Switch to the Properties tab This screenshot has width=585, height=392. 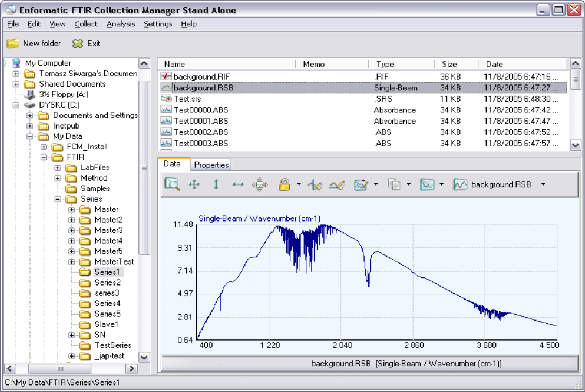click(x=211, y=165)
